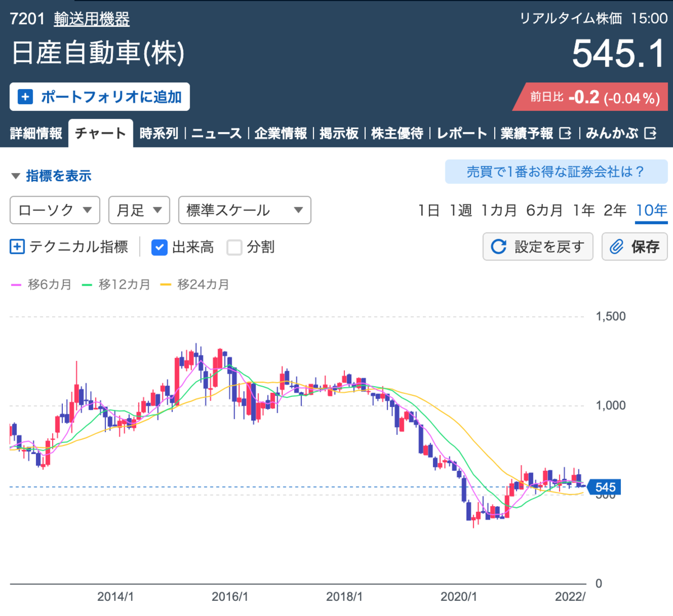
Task: Select the 10年 range
Action: pos(651,210)
